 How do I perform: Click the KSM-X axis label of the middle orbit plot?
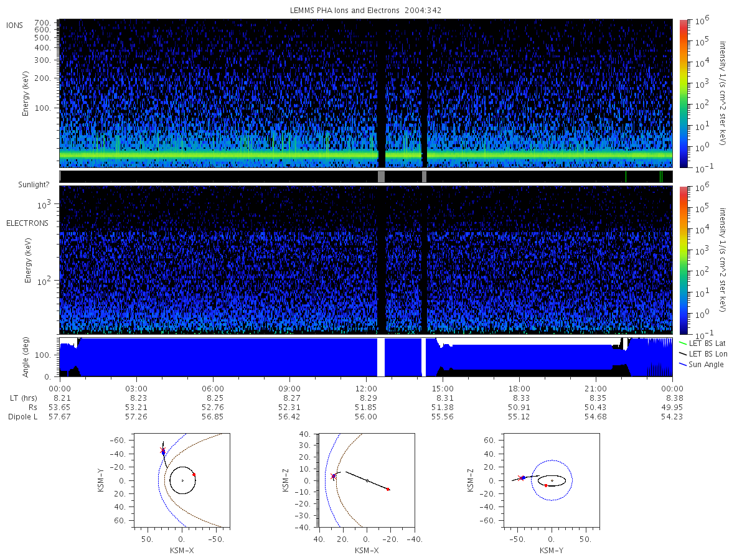point(367,551)
